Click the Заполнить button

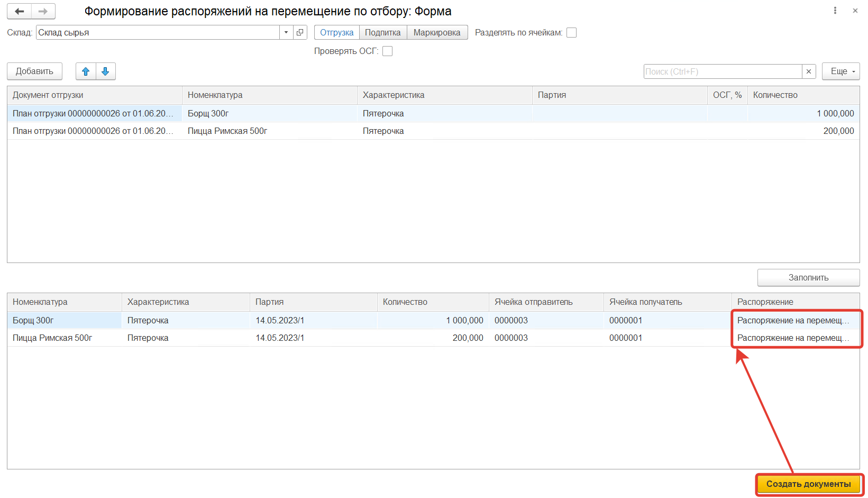coord(808,277)
